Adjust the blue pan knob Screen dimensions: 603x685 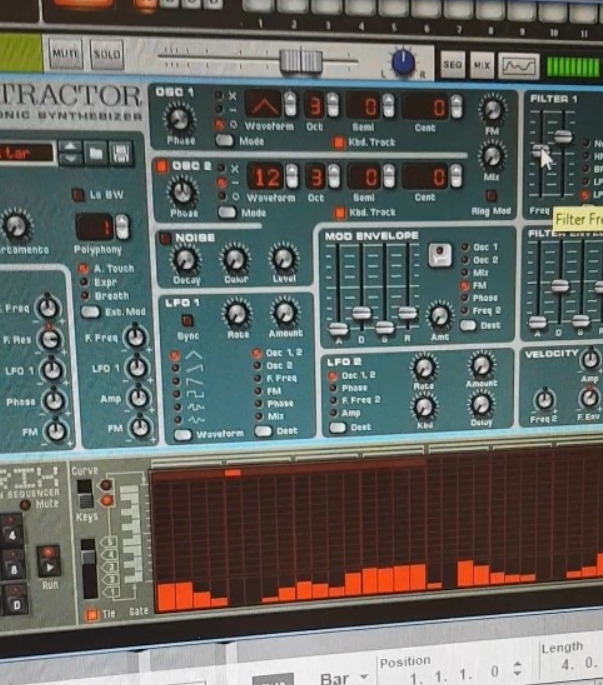coord(403,62)
